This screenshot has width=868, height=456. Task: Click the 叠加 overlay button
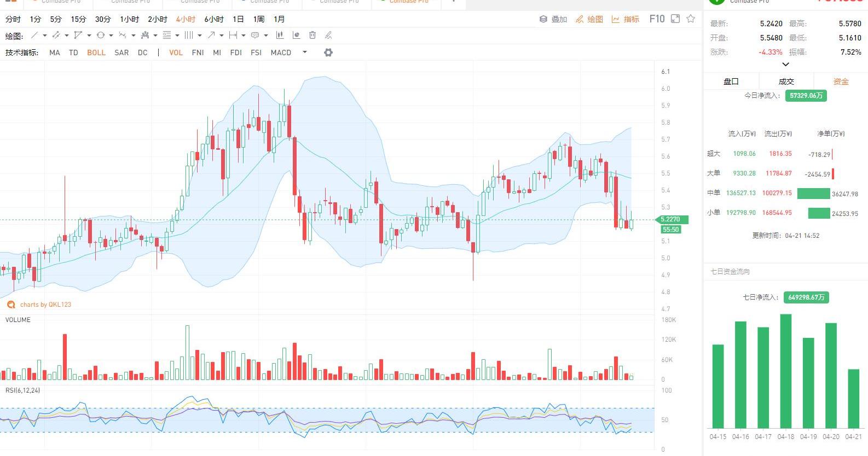553,19
